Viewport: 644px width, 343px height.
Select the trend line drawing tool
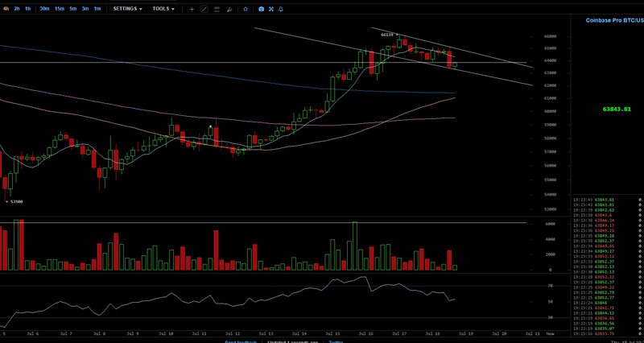204,9
